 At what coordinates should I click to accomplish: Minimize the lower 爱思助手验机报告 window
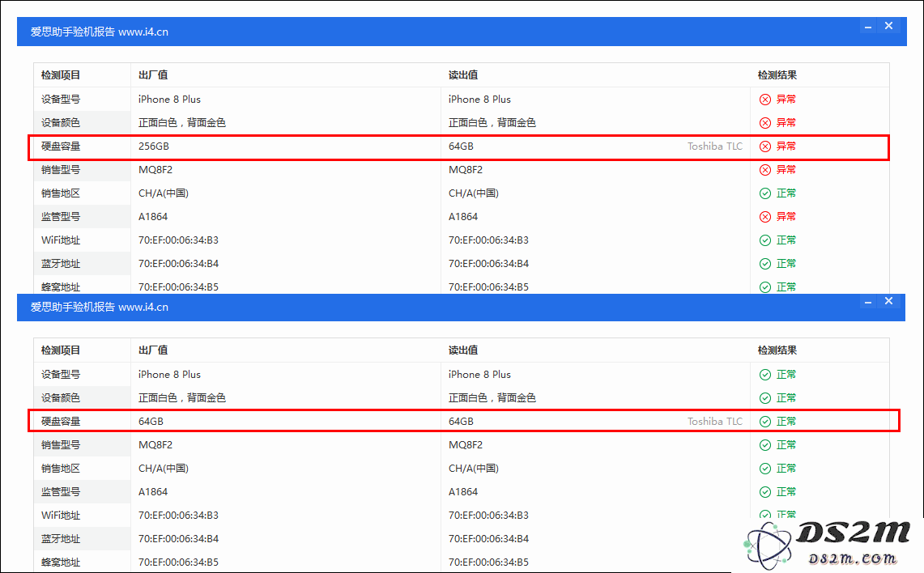click(x=868, y=302)
